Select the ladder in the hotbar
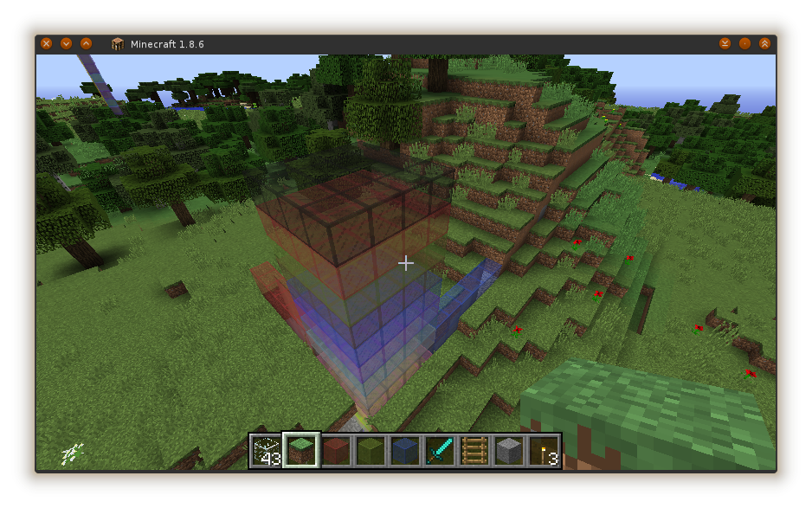 [474, 451]
